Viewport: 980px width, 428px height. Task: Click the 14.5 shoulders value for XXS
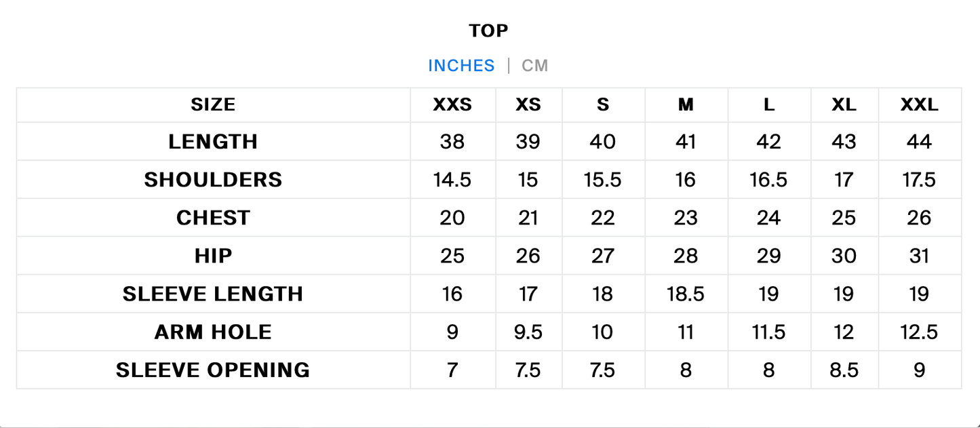pyautogui.click(x=452, y=180)
